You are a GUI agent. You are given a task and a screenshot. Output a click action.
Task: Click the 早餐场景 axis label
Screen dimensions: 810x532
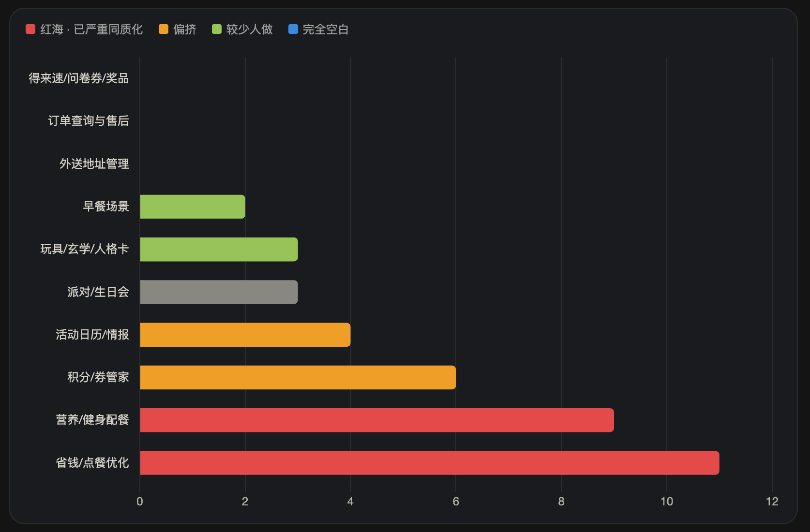coord(106,207)
